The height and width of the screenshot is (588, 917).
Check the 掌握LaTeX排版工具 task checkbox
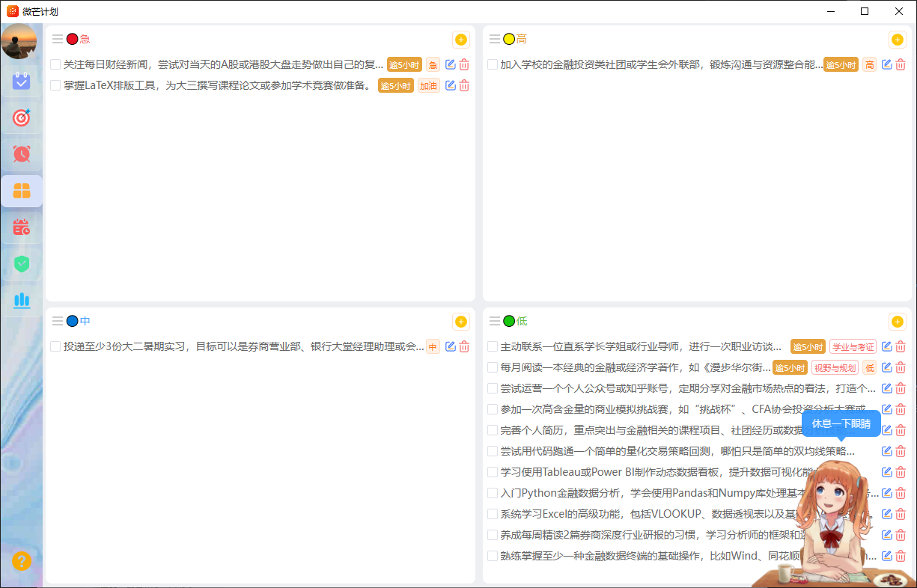[x=55, y=85]
